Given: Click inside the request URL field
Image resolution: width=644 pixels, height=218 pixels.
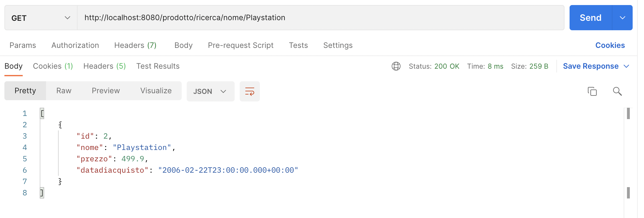Looking at the screenshot, I should pyautogui.click(x=284, y=18).
